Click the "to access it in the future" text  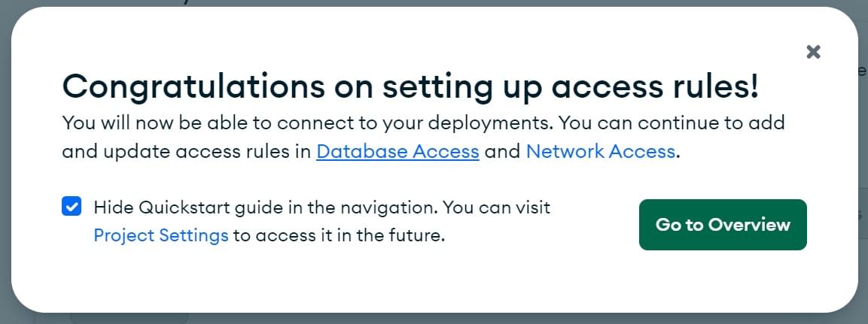[x=340, y=235]
